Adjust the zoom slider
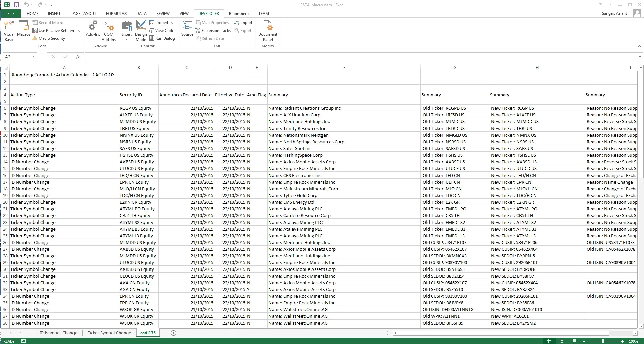 (603, 341)
